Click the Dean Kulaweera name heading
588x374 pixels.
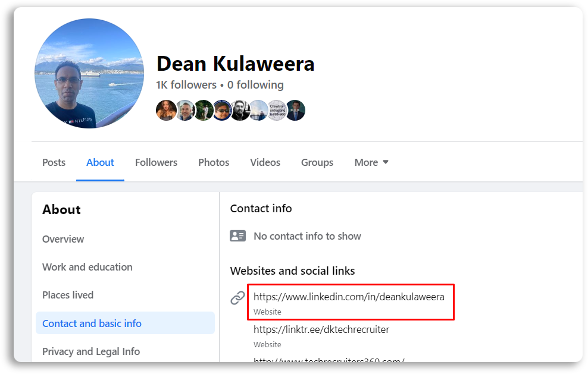[235, 64]
